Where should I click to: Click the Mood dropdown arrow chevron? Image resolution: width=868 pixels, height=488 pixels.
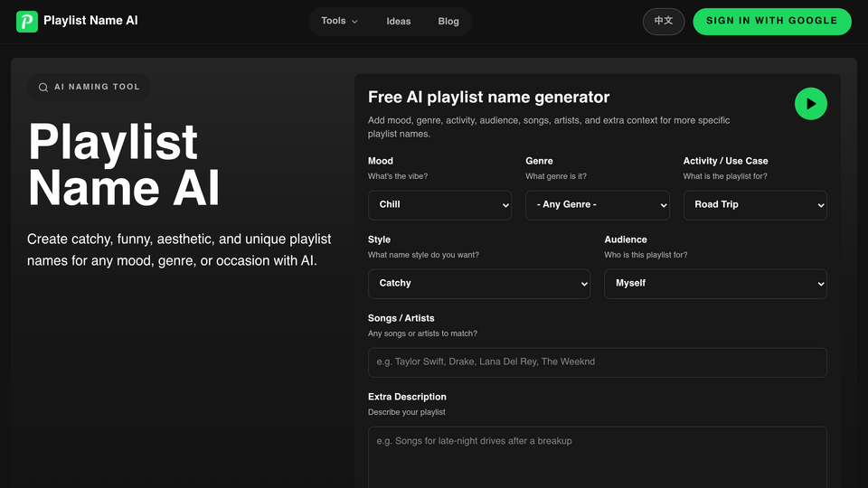point(505,205)
